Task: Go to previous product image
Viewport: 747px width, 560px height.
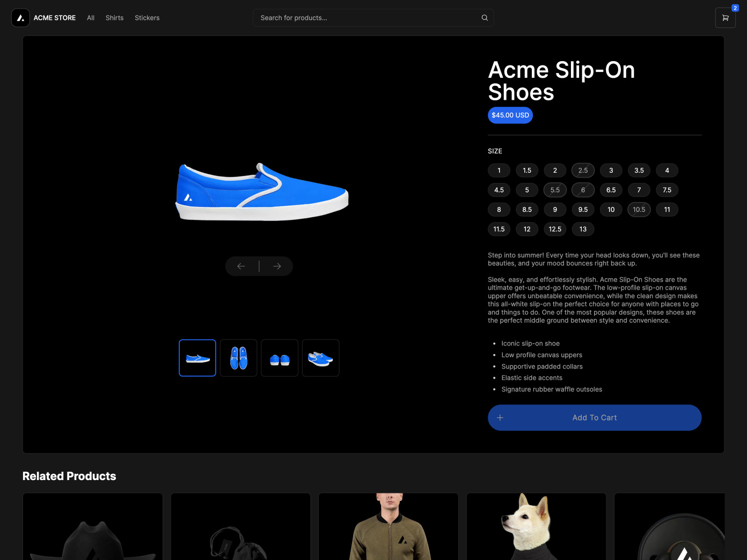Action: 241,266
